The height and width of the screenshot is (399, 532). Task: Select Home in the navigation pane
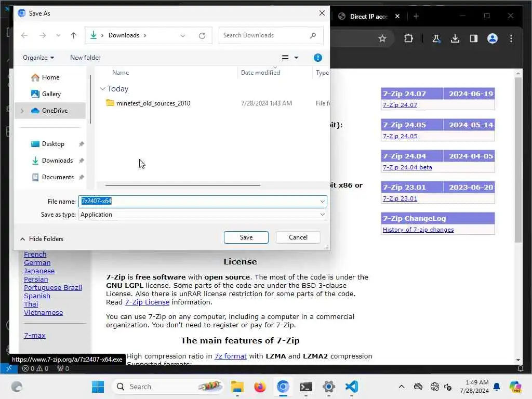pos(50,77)
